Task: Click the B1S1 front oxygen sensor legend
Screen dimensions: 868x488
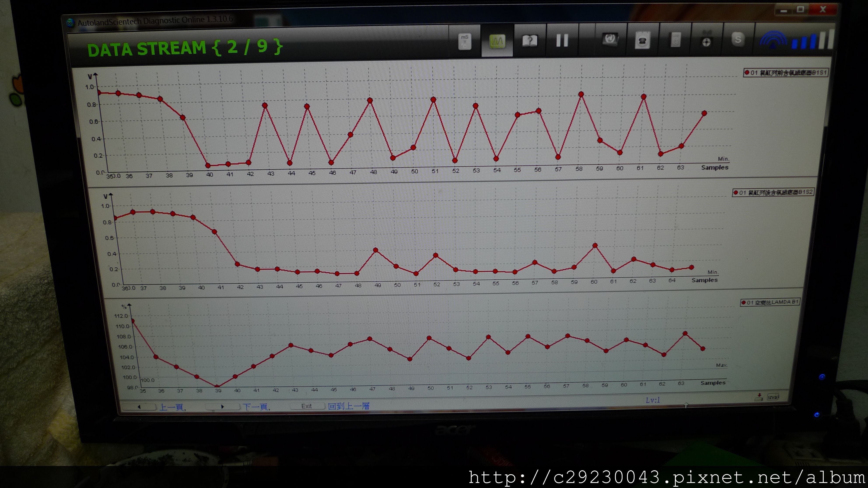Action: tap(786, 72)
